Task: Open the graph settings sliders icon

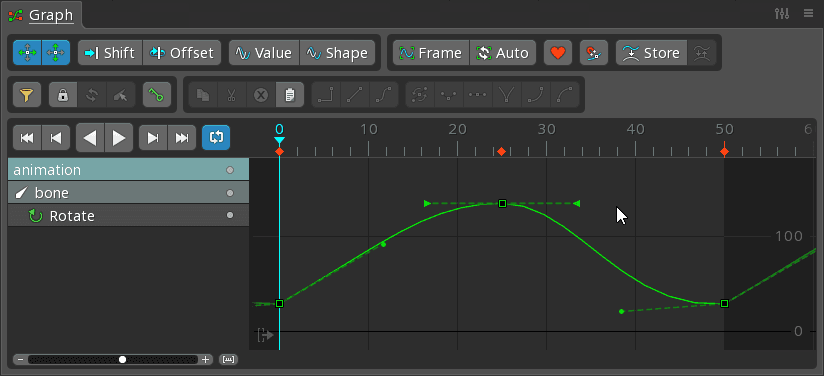Action: 782,14
